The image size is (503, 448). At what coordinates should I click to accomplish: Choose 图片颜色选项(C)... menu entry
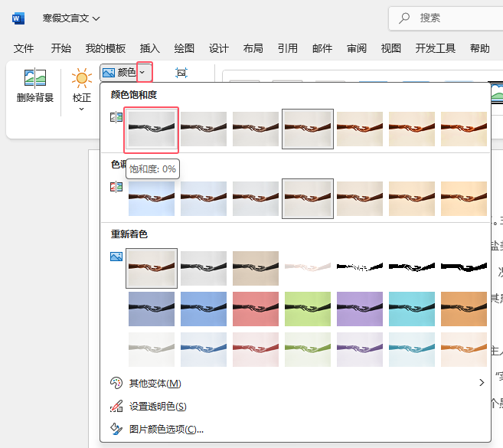pos(296,429)
